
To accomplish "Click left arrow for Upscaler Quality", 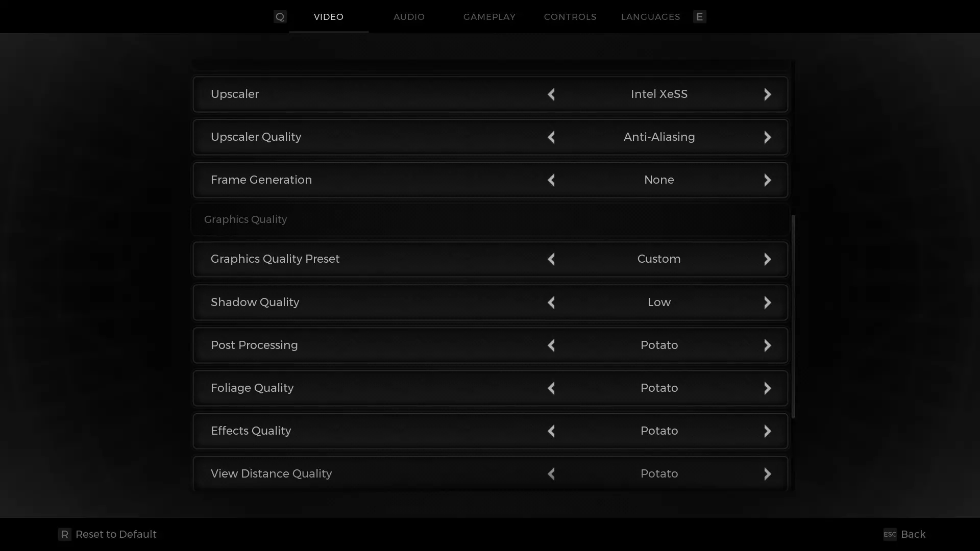I will pyautogui.click(x=551, y=137).
